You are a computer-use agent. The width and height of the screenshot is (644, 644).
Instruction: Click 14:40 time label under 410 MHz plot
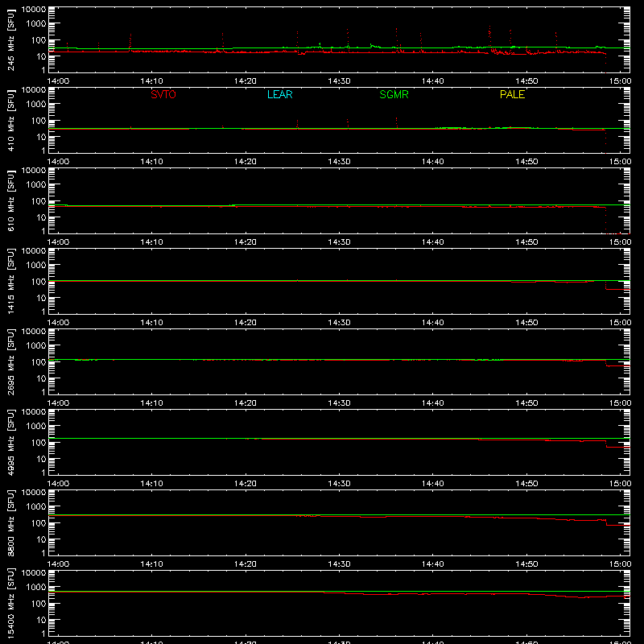433,162
